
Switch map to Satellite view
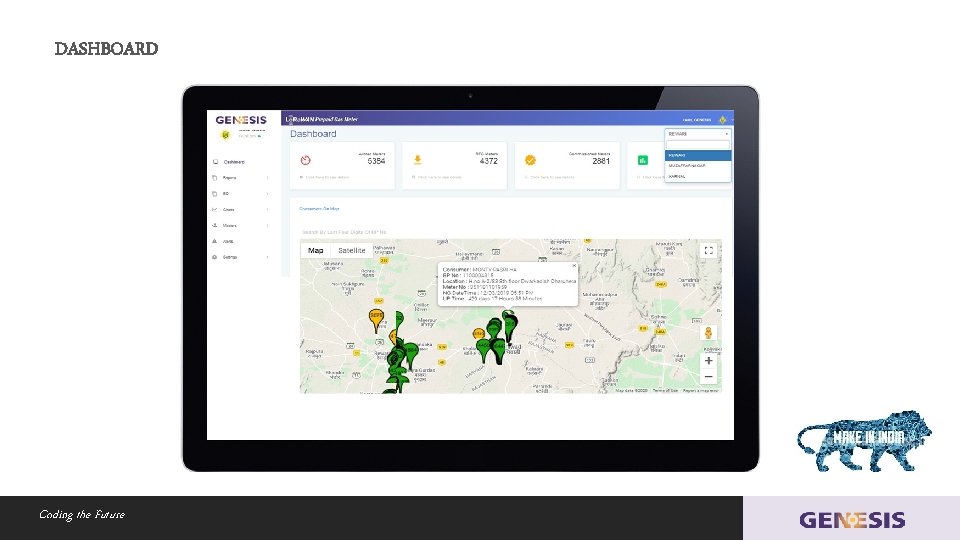pyautogui.click(x=351, y=250)
